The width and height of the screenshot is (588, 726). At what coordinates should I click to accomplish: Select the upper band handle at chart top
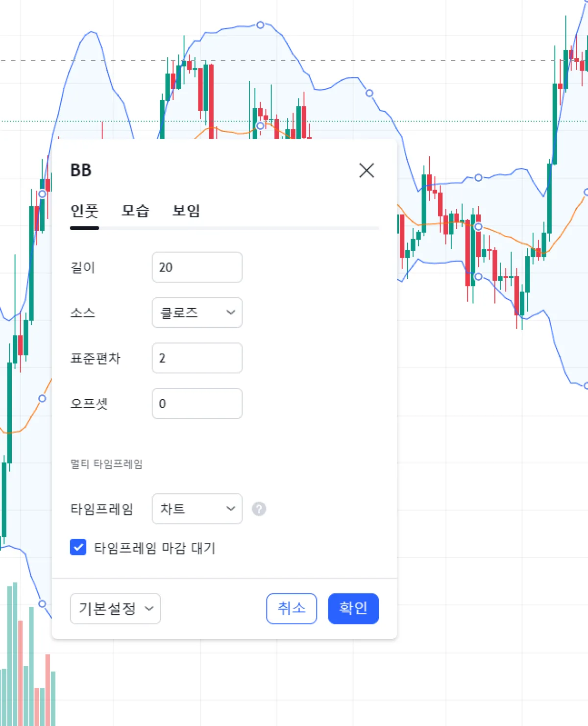[261, 25]
